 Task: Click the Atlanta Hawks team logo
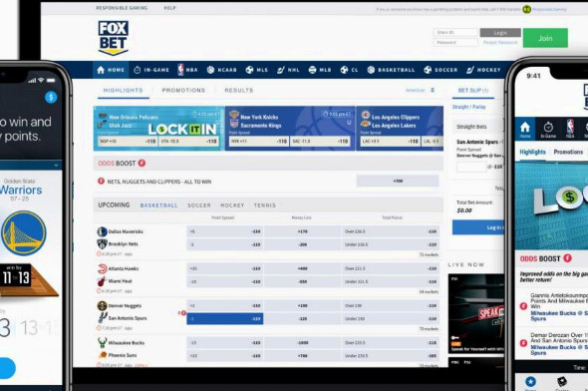102,268
